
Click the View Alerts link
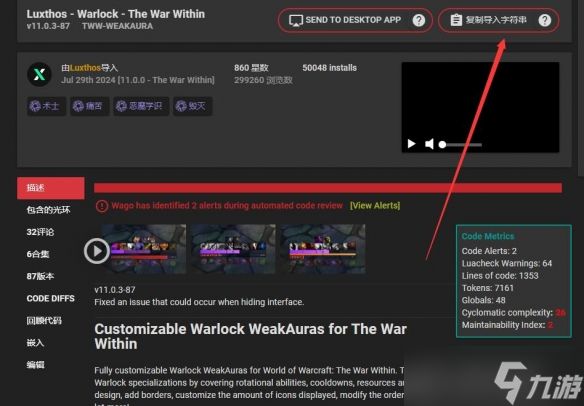pyautogui.click(x=375, y=206)
